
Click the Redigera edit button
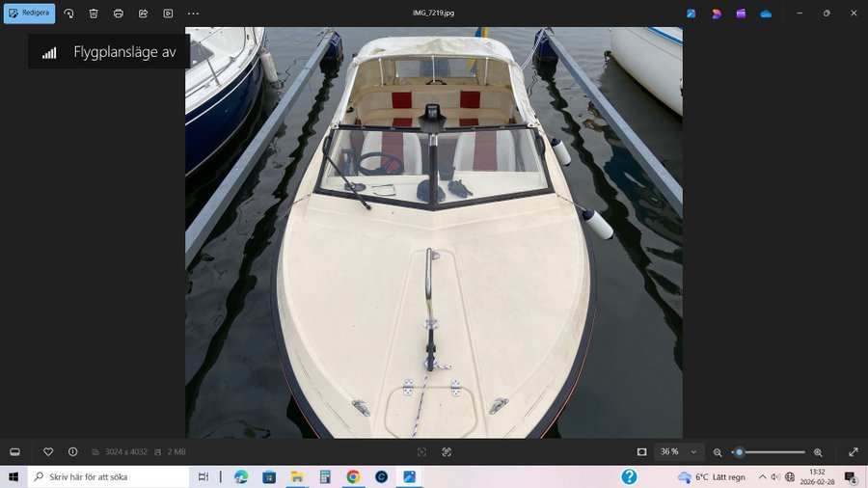(x=29, y=14)
